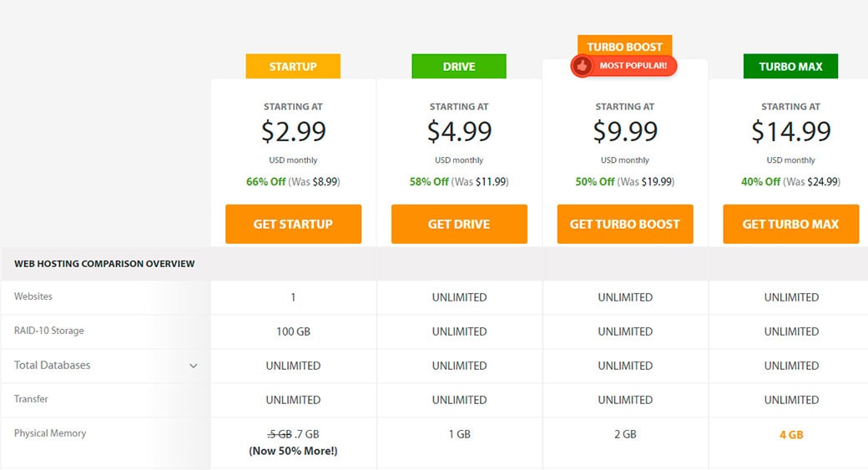Click the Web Hosting Comparison Overview header
The height and width of the screenshot is (470, 868).
click(x=104, y=264)
